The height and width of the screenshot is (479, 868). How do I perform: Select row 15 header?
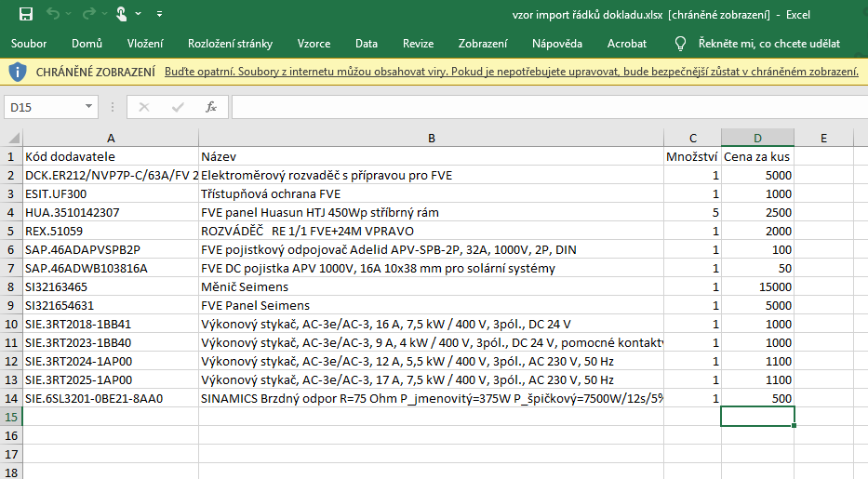(11, 417)
